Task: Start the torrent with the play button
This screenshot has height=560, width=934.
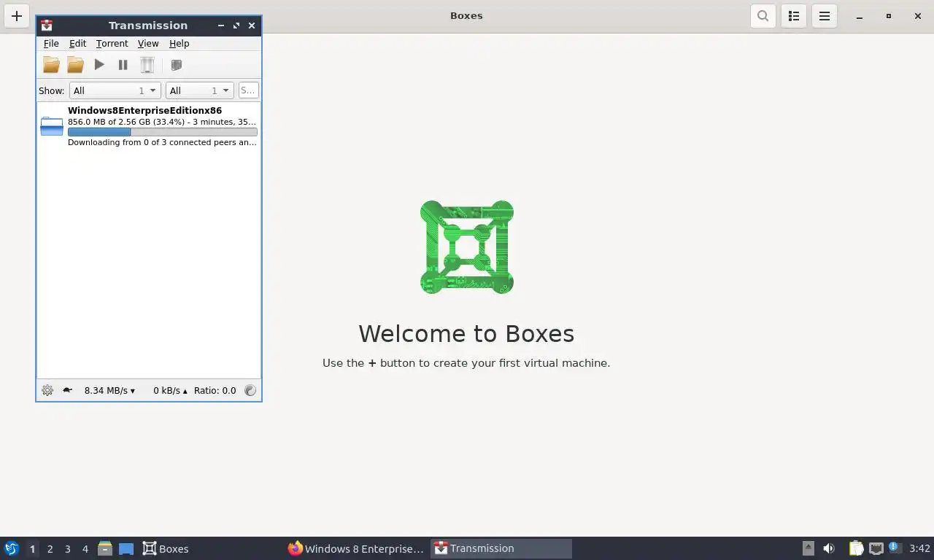Action: (x=99, y=65)
